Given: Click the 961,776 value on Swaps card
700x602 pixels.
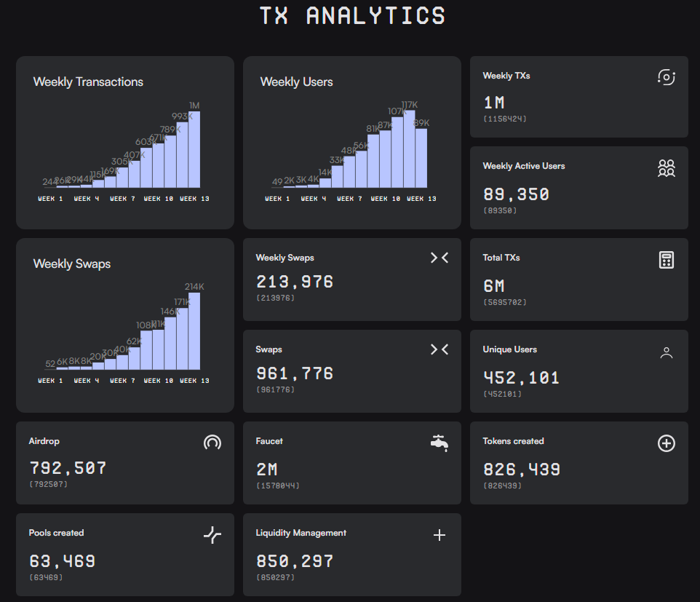Looking at the screenshot, I should pos(294,372).
